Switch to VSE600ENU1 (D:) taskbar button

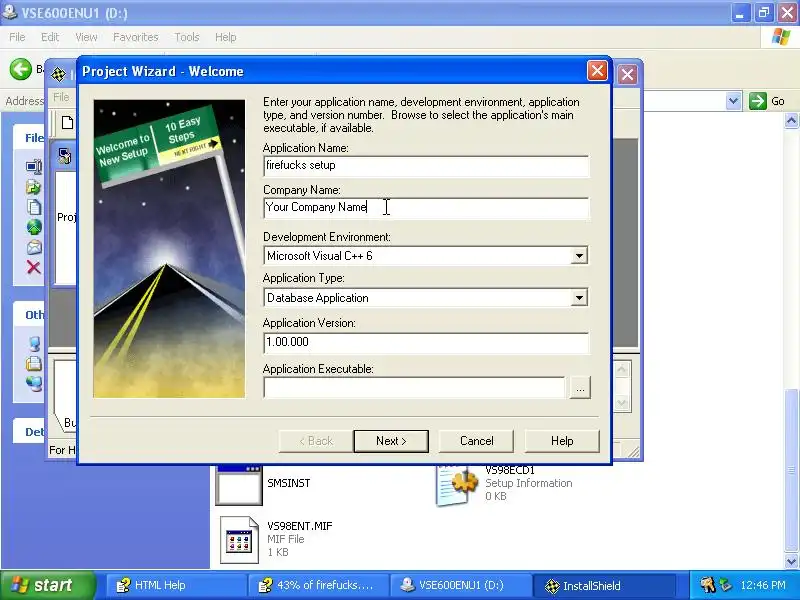coord(460,585)
